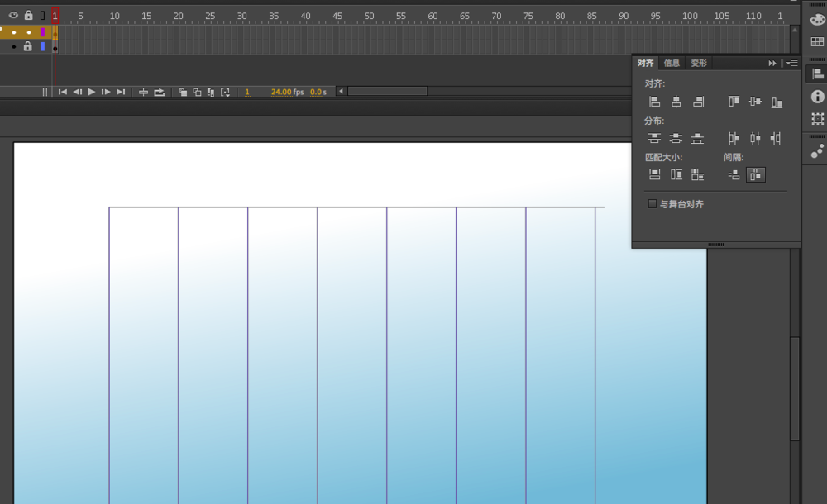This screenshot has height=504, width=827.
Task: Click the match width and height icon
Action: pyautogui.click(x=697, y=174)
